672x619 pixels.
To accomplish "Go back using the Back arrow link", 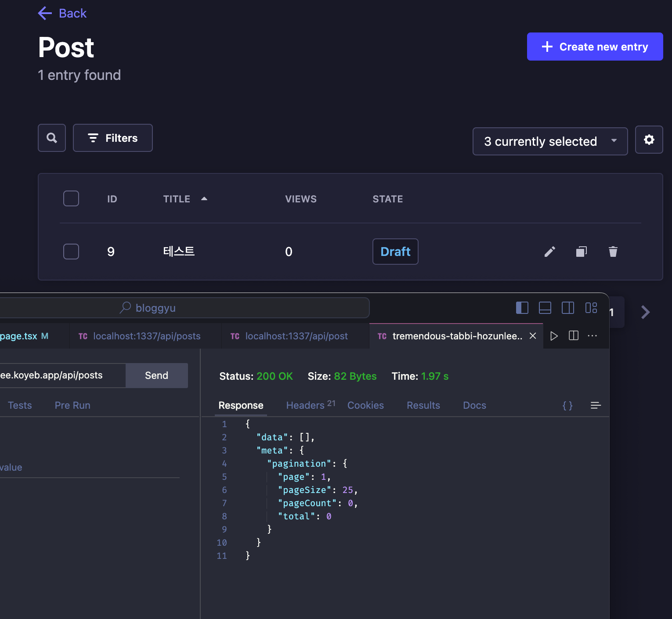I will point(62,13).
